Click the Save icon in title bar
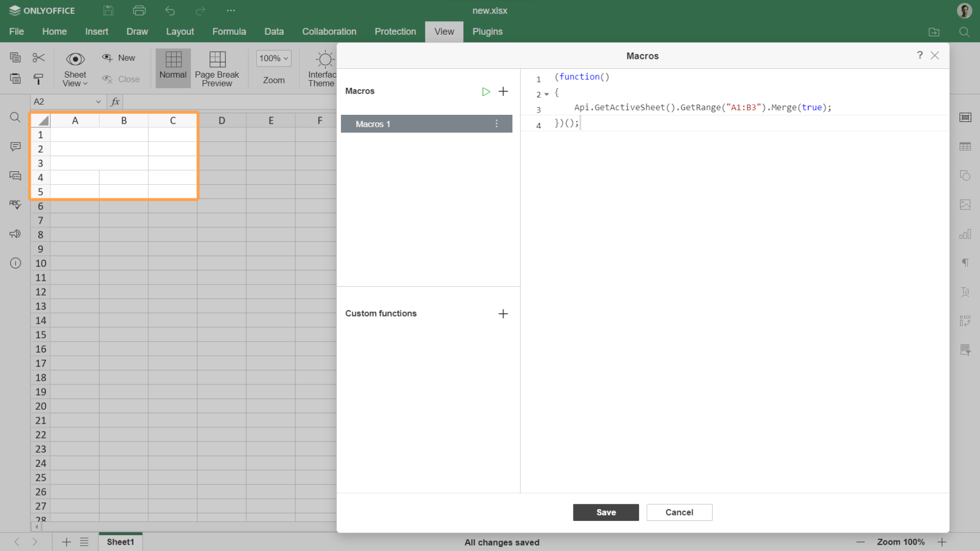980x551 pixels. 108,11
